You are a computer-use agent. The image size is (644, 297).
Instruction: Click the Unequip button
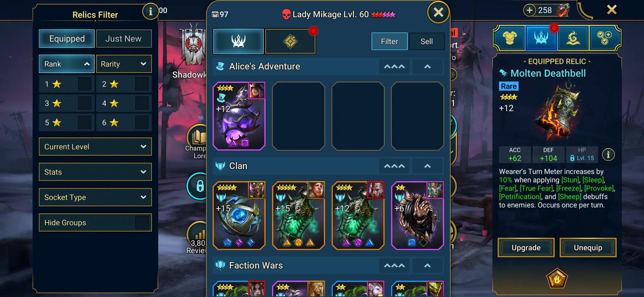click(588, 248)
